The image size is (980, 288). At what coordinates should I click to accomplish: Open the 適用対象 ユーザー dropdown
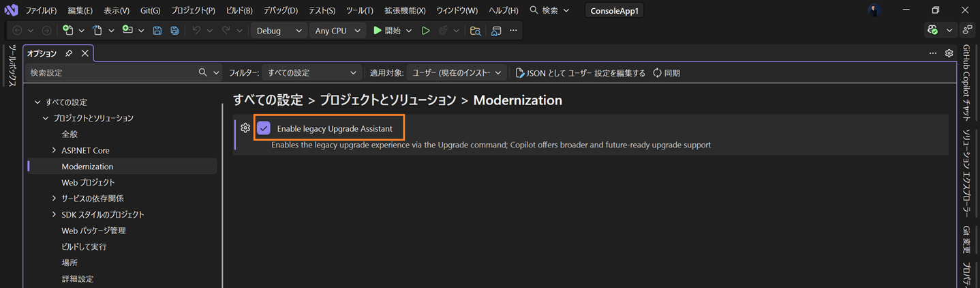pos(457,73)
